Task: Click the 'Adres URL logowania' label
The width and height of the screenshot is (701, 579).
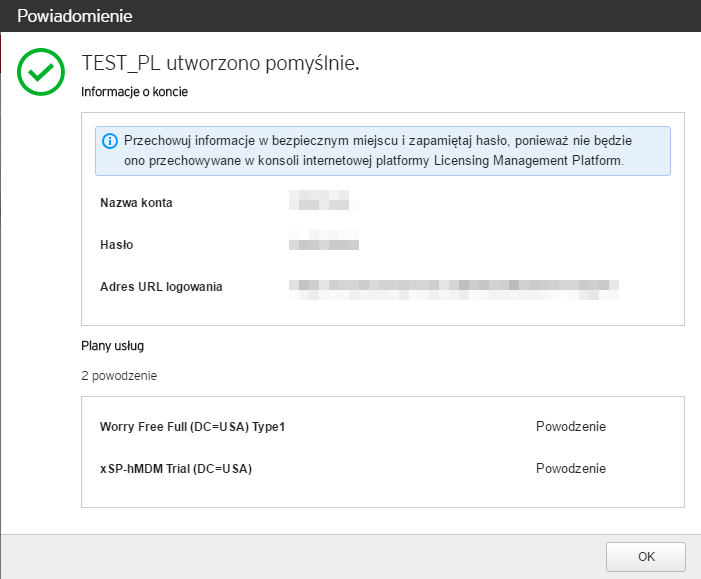Action: pyautogui.click(x=161, y=287)
